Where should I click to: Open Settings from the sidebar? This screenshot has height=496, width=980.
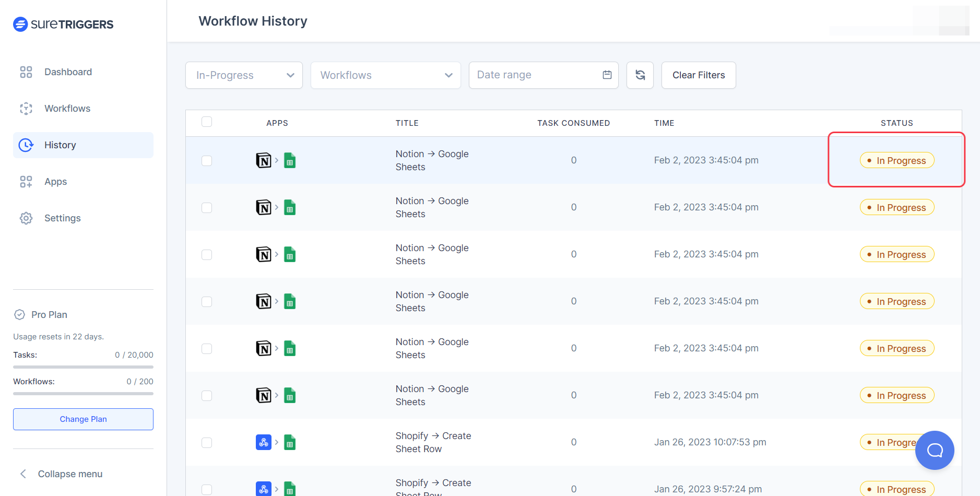(62, 218)
